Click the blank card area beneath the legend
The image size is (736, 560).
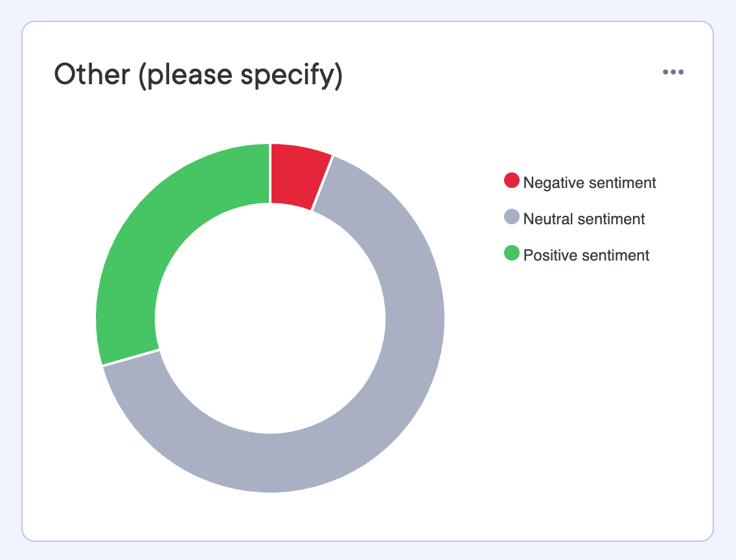coord(583,389)
